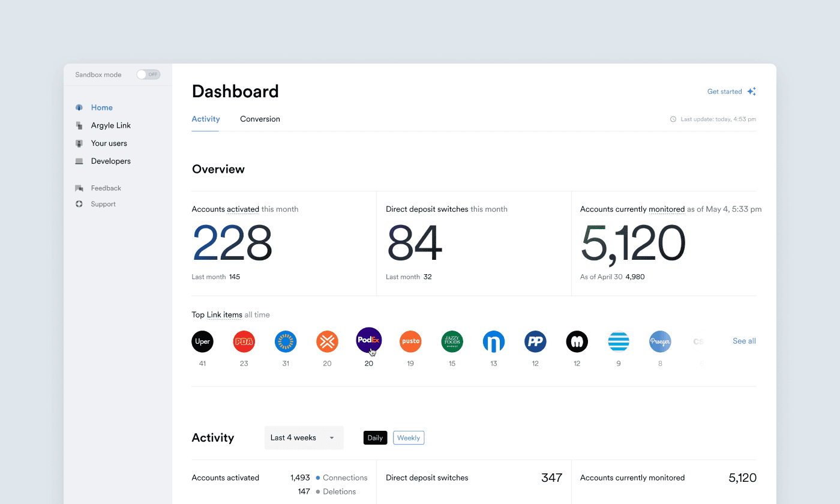Select the Weekly view button
Viewport: 840px width, 504px height.
click(409, 438)
